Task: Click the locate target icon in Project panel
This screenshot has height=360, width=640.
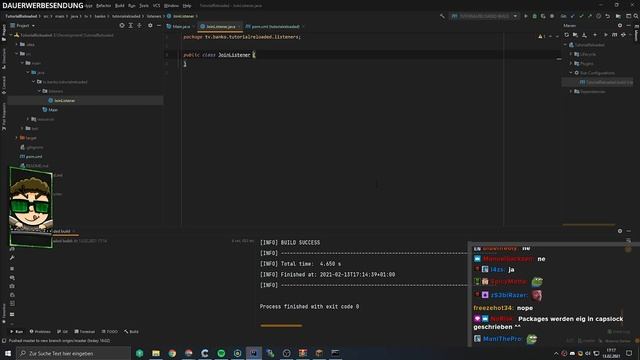Action: tap(122, 25)
